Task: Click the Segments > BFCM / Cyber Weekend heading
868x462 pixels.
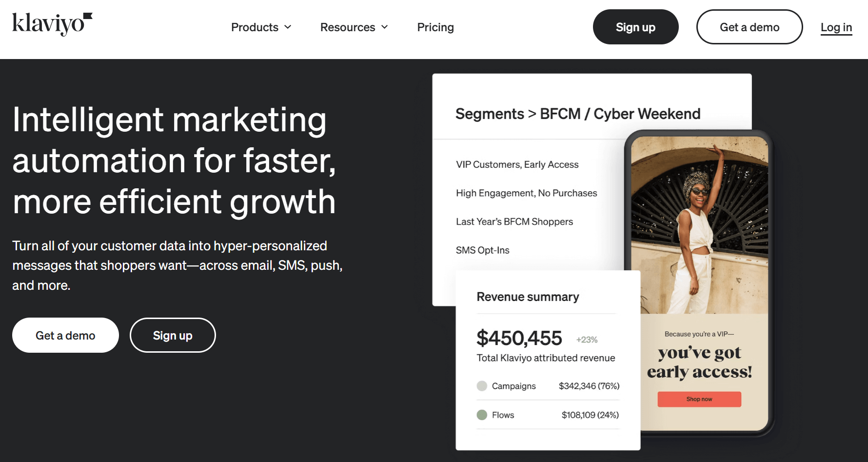Action: (x=578, y=114)
